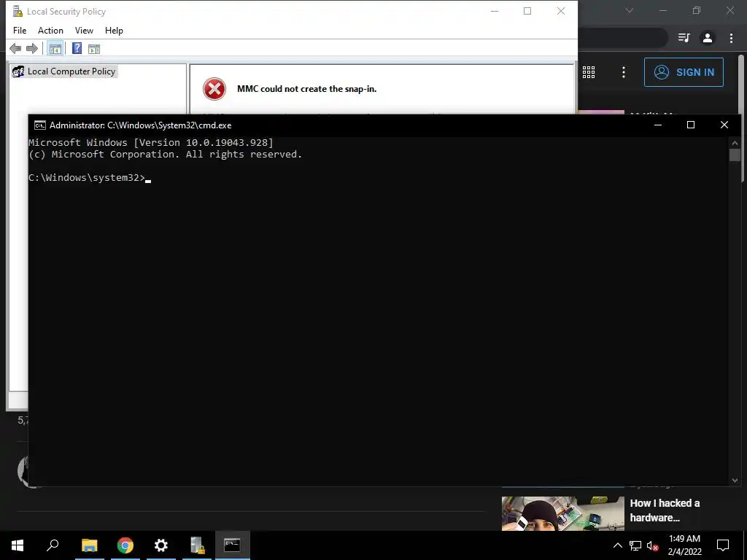747x560 pixels.
Task: Open File Explorer from taskbar
Action: [89, 545]
